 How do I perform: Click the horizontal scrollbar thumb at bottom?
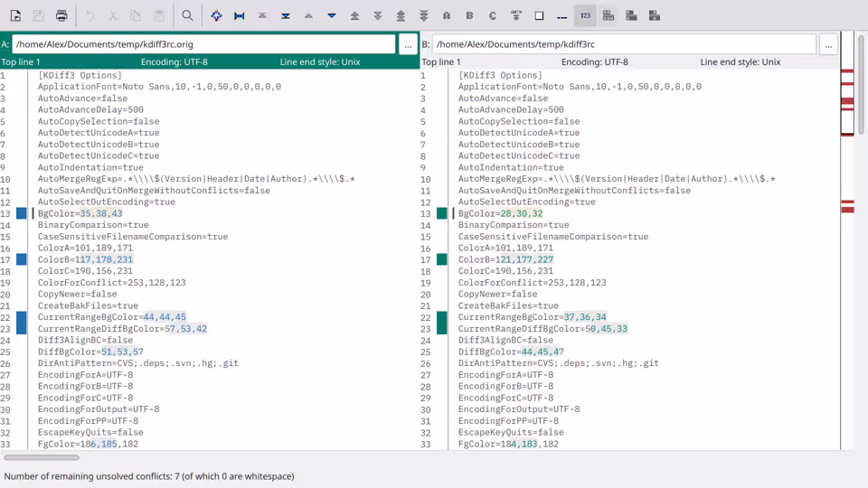pos(42,457)
